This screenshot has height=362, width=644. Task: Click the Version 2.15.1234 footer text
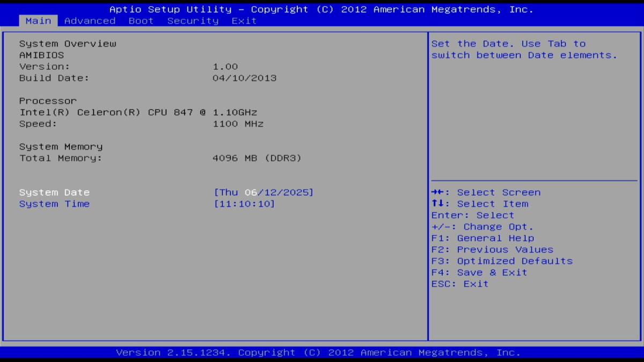coord(318,352)
